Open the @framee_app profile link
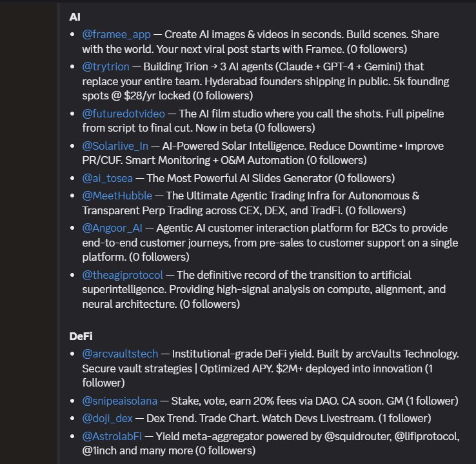Viewport: 476px width, 464px height. [115, 34]
